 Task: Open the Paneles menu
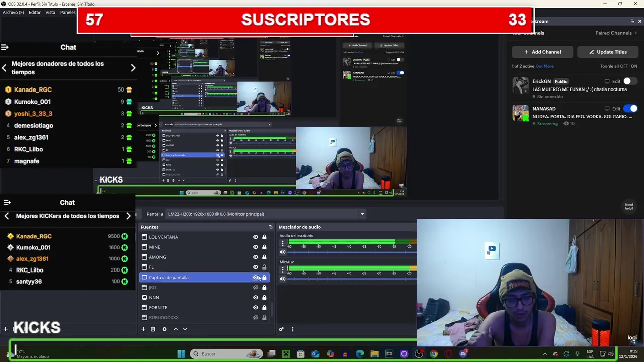tap(68, 12)
